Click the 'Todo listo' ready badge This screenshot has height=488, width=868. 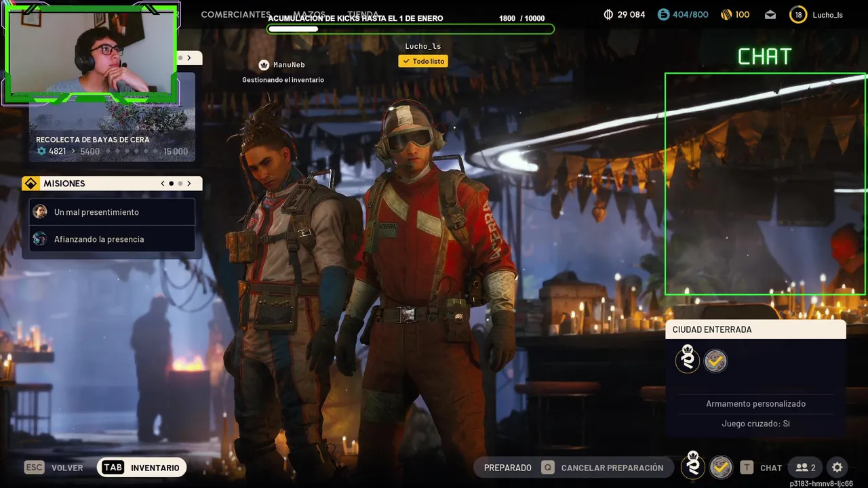[423, 61]
